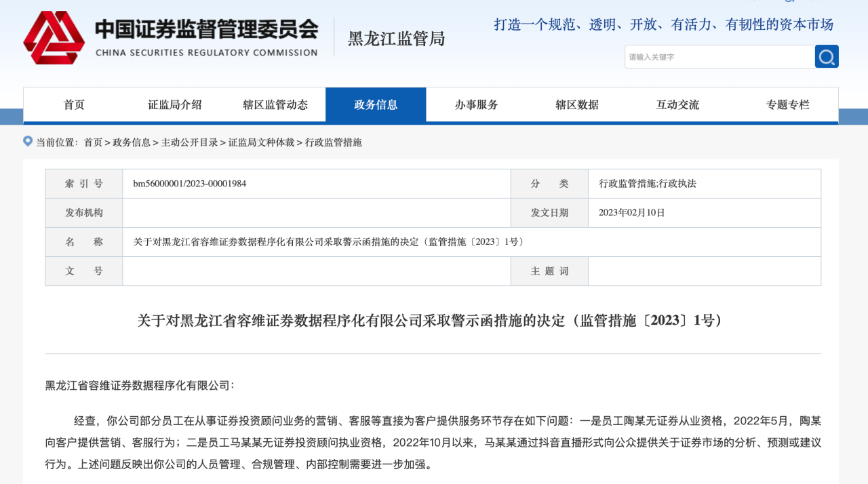The image size is (868, 484).
Task: Click the CSRC red logo emblem
Action: (x=54, y=37)
